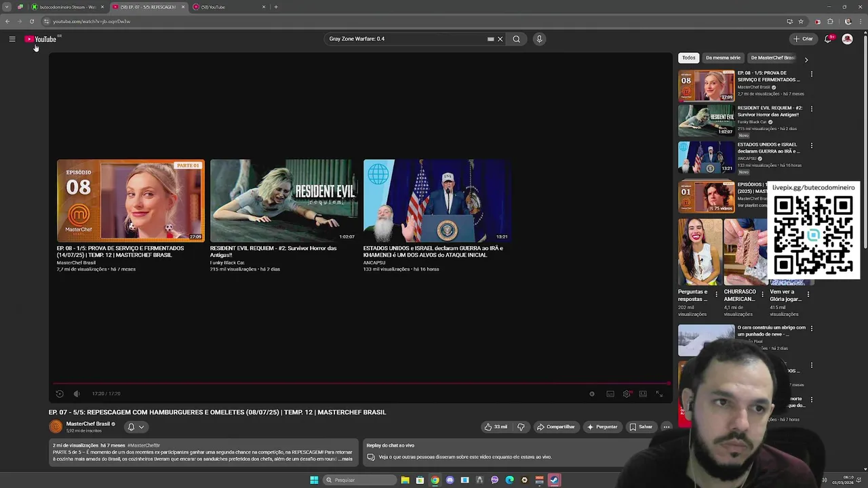Open the account avatar menu
The width and height of the screenshot is (868, 488).
tap(847, 39)
